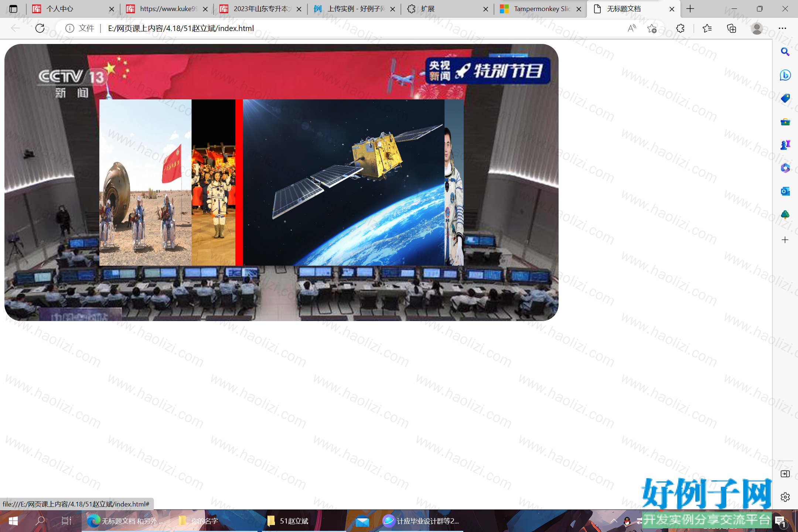This screenshot has width=798, height=532.
Task: Switch to the https://www.kuke99 tab
Action: click(167, 9)
